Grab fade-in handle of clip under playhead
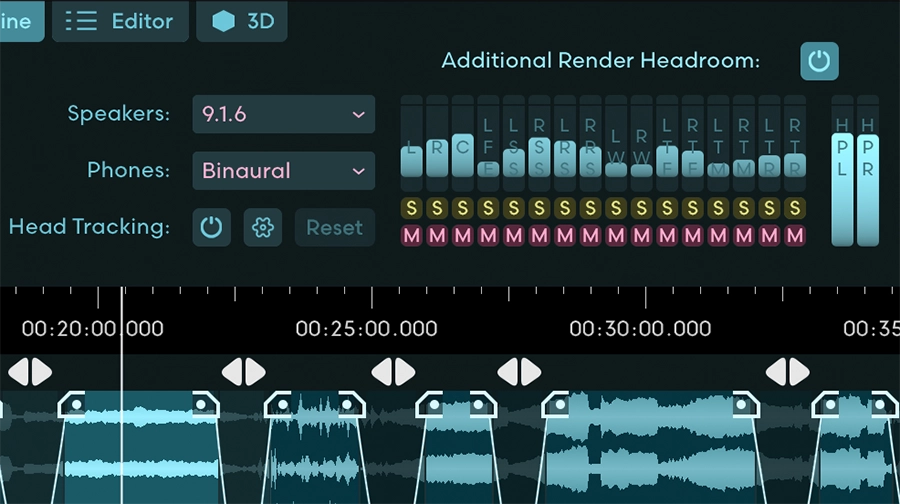 click(72, 405)
